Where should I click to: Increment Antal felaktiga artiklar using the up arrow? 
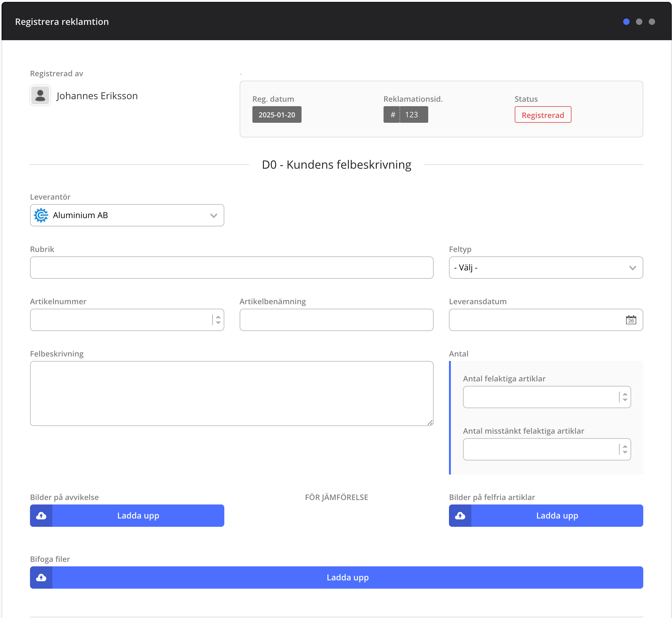click(625, 394)
